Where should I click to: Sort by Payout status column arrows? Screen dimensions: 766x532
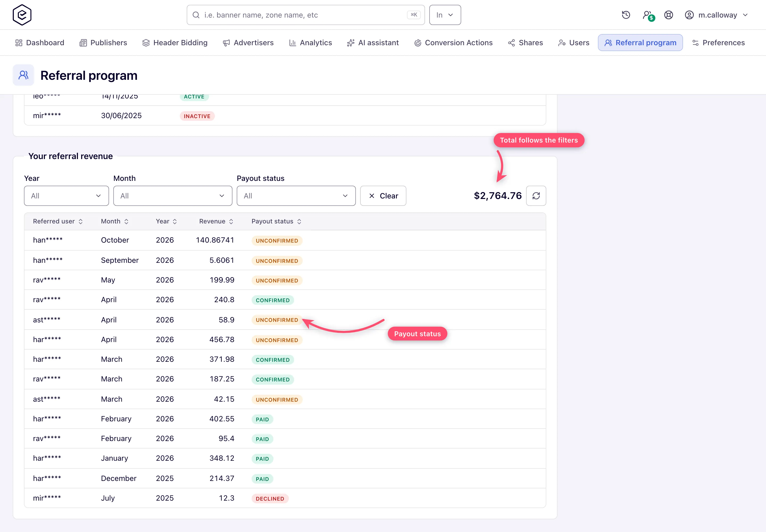[x=299, y=222]
